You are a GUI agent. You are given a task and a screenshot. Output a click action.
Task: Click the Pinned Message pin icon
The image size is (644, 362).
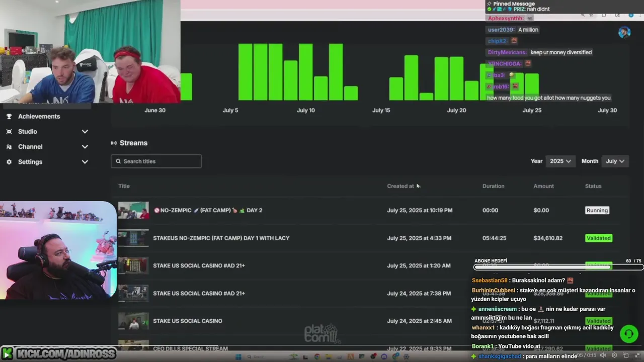pos(489,4)
